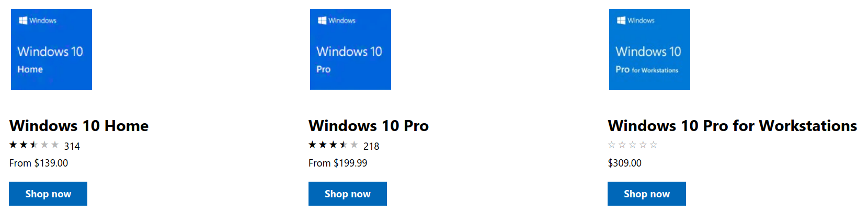Screen dimensions: 868x213
Task: Open the Windows 10 Pro star rating
Action: (333, 145)
